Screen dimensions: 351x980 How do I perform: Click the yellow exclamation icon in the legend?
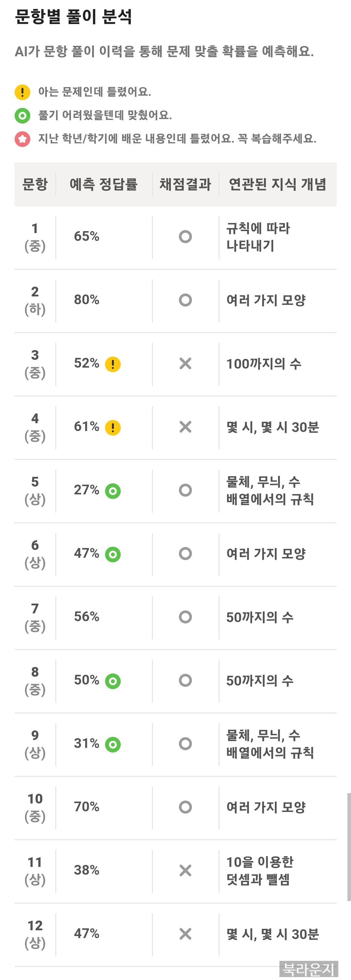click(22, 92)
